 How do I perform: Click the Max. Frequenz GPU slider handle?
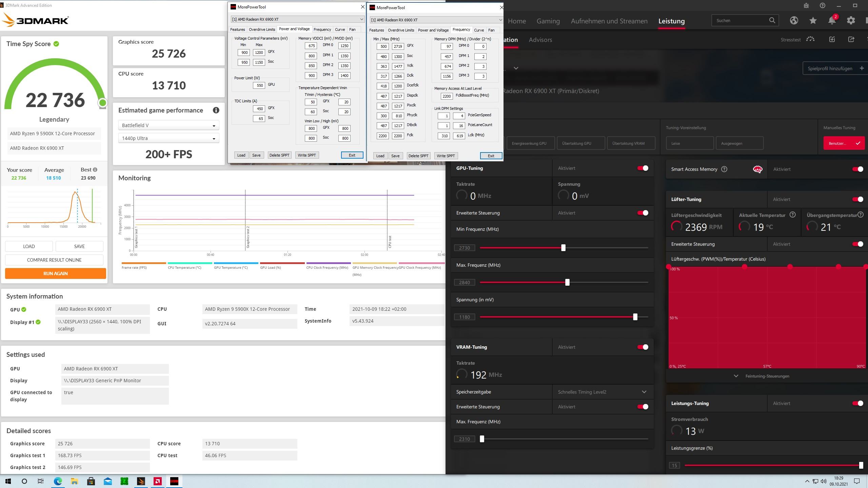tap(567, 282)
